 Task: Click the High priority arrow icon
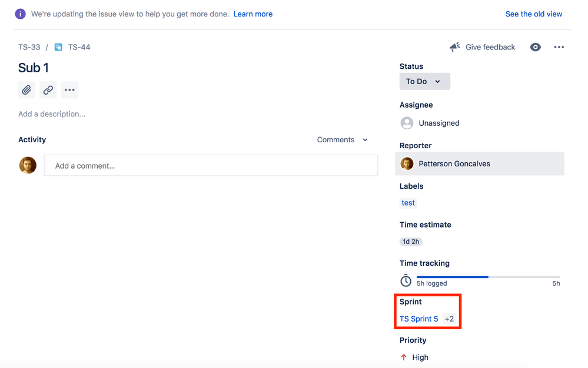click(x=403, y=357)
